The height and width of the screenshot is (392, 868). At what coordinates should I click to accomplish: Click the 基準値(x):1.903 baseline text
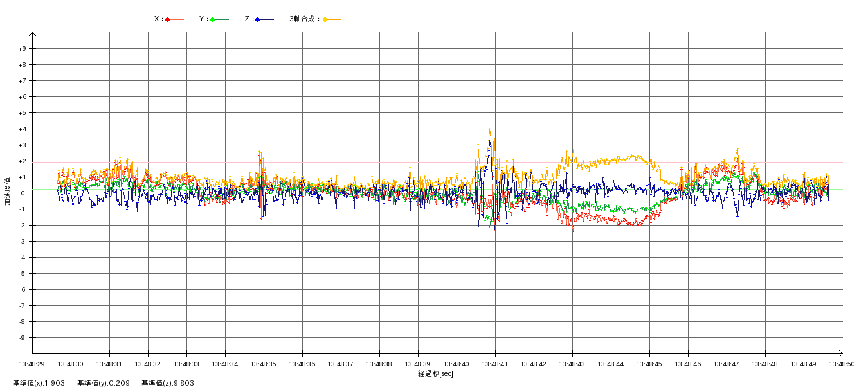pyautogui.click(x=39, y=383)
